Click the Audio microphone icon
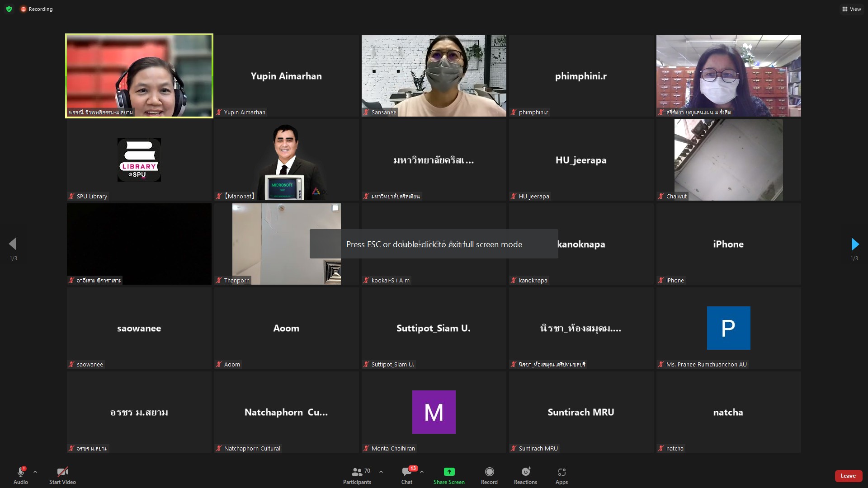Screen dimensions: 868x488 tap(20, 472)
